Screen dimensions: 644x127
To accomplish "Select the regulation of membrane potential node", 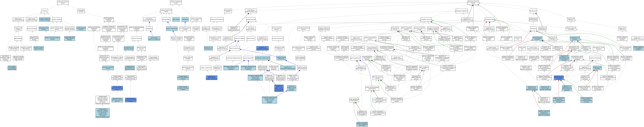I will tap(262, 48).
